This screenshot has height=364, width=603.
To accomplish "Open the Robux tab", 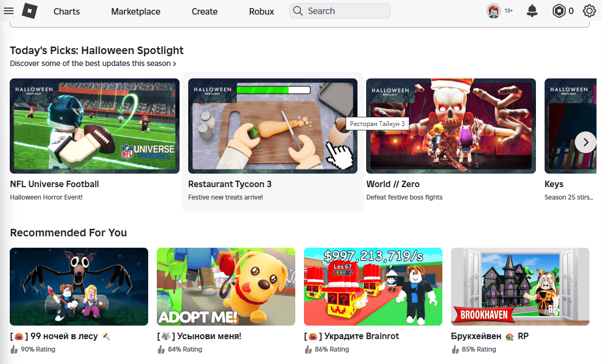I will (262, 11).
